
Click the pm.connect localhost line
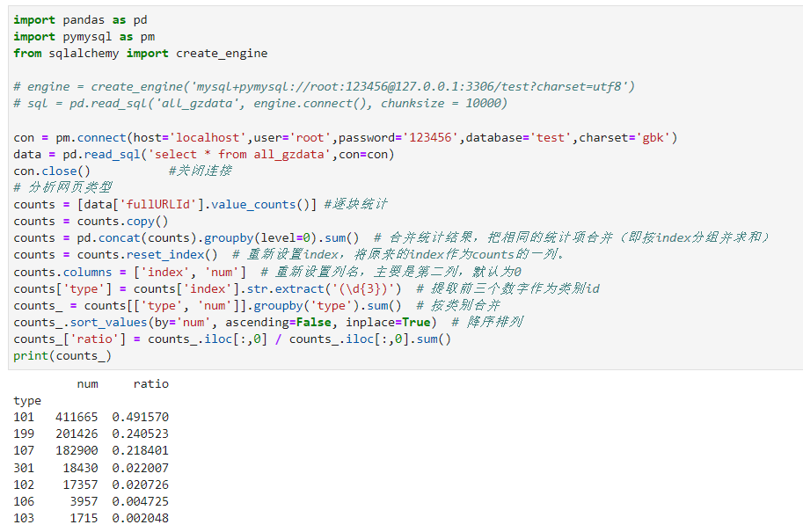(345, 138)
